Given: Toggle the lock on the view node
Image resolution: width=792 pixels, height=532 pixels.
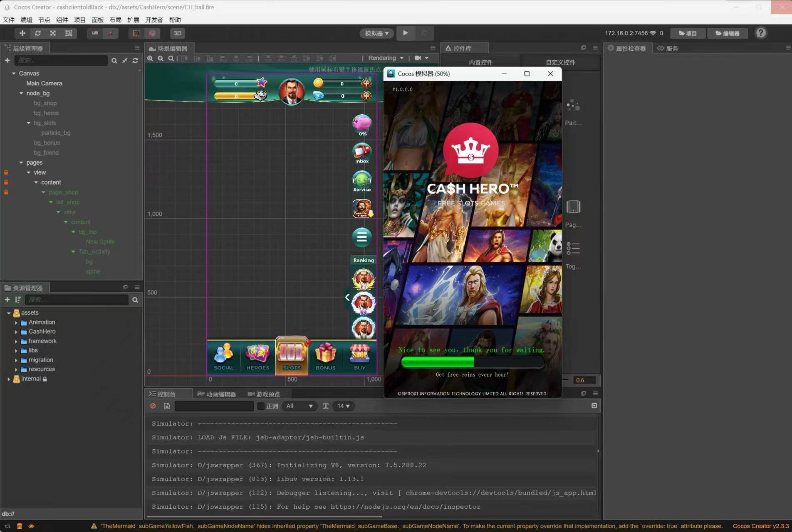Looking at the screenshot, I should (6, 172).
